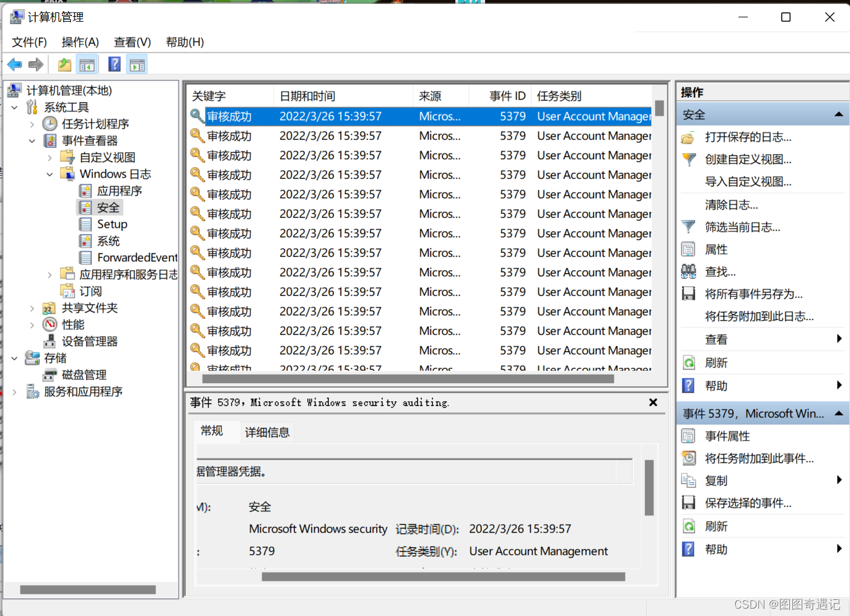Screen dimensions: 850x616
Task: Click the 保存选择的事件 save icon
Action: [688, 503]
